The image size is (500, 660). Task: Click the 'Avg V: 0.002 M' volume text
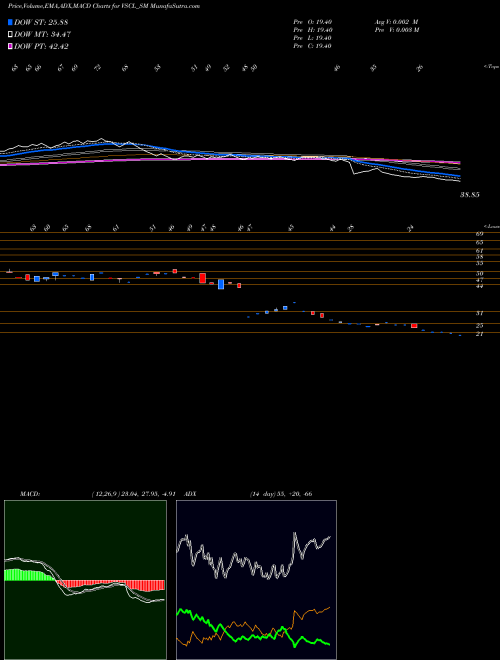(396, 22)
